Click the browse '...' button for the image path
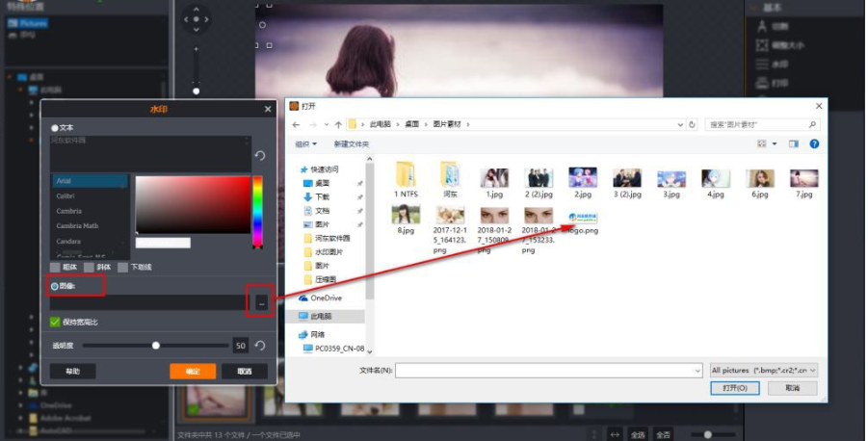The image size is (868, 441). [x=261, y=302]
